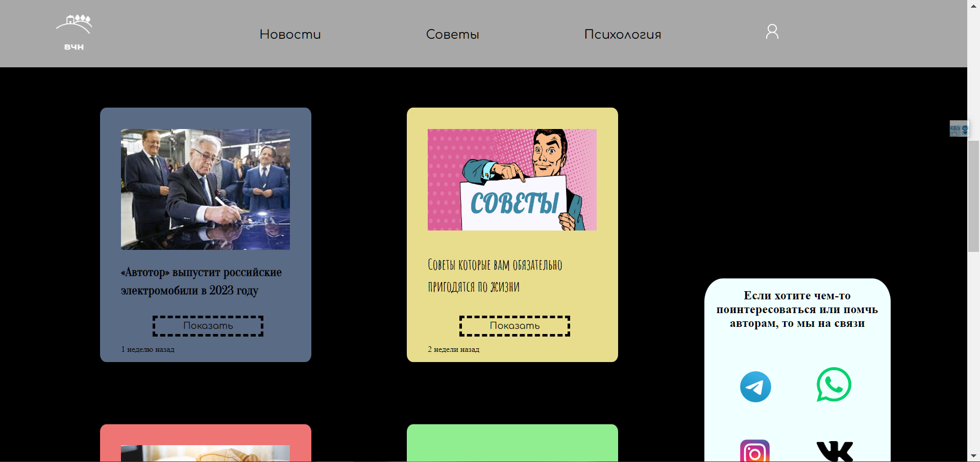Open the user profile icon
980x462 pixels.
tap(772, 32)
